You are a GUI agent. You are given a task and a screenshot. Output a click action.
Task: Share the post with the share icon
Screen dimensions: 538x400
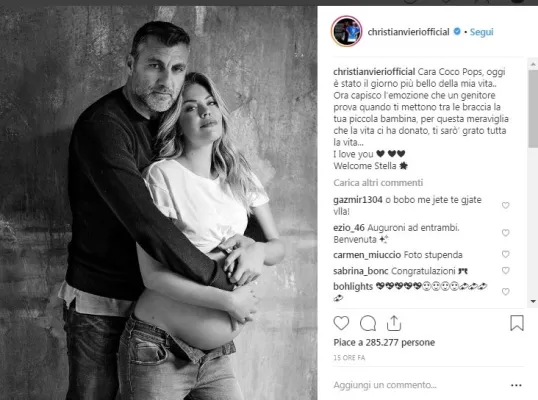pos(394,323)
